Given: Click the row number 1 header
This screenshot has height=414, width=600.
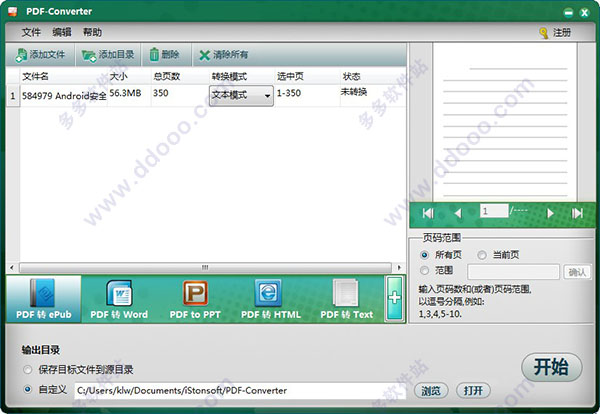Looking at the screenshot, I should click(x=13, y=96).
